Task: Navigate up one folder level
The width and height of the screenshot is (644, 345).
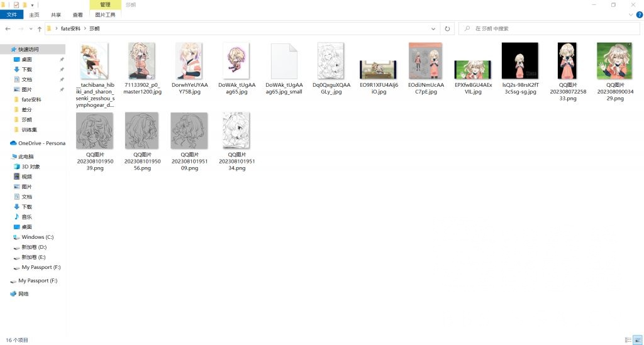Action: [40, 29]
